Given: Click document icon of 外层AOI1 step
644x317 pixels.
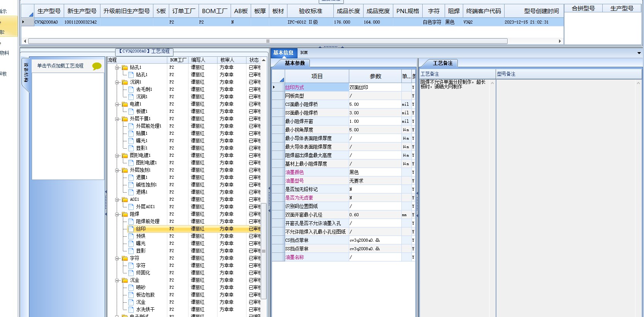Looking at the screenshot, I should [x=131, y=207].
